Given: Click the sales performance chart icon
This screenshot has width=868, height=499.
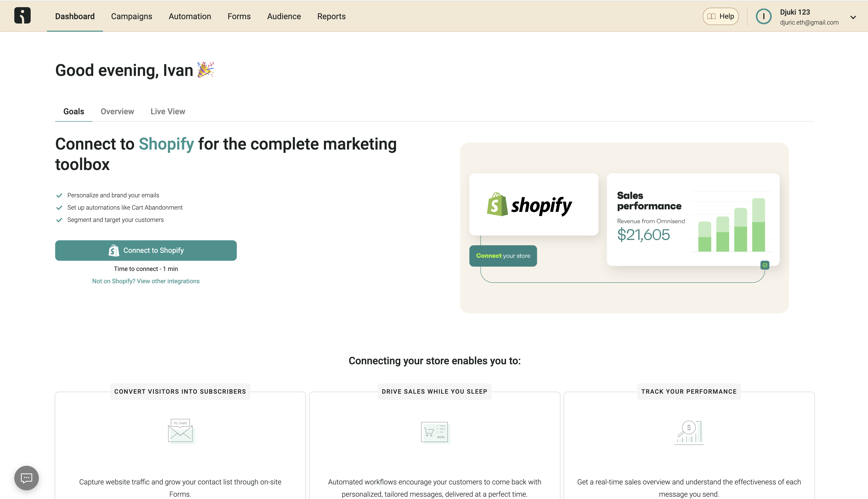Looking at the screenshot, I should (x=689, y=432).
